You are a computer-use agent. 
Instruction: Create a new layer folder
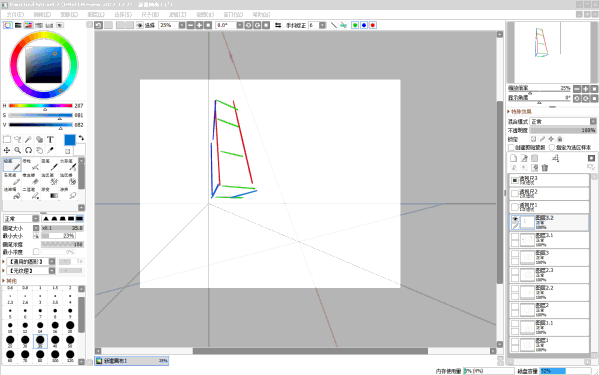pyautogui.click(x=535, y=158)
